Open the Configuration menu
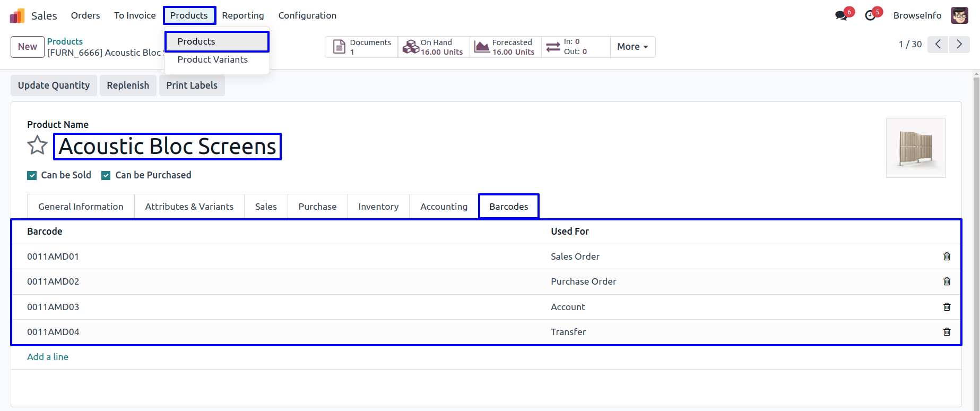The width and height of the screenshot is (980, 411). 307,15
